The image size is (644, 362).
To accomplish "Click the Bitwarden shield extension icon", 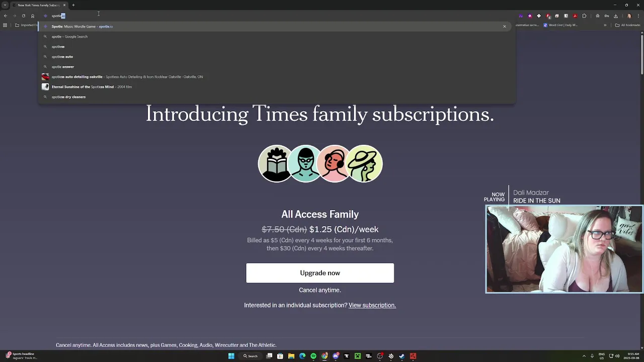I will 566,16.
